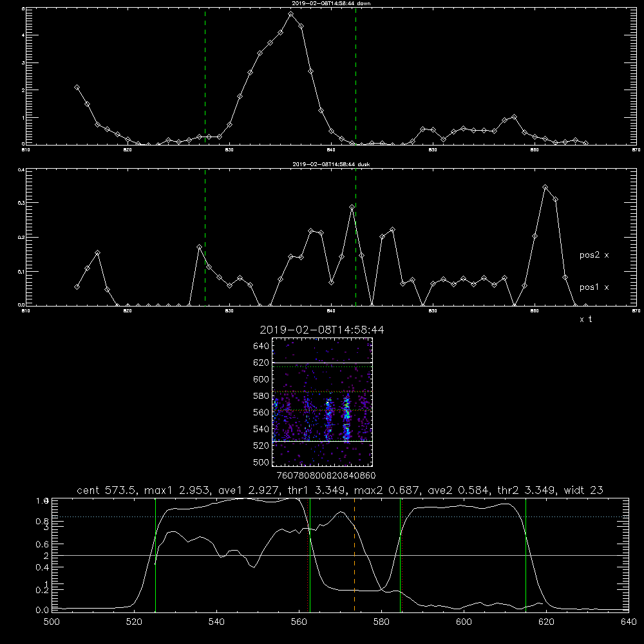Click y-axis label 600 of spectrogram
The height and width of the screenshot is (644, 644).
coord(261,379)
